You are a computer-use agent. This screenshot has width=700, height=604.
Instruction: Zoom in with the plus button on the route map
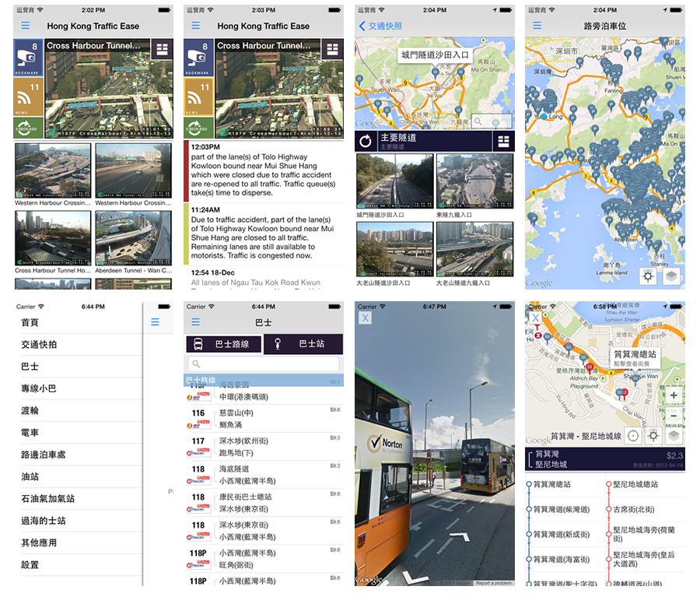(x=674, y=395)
